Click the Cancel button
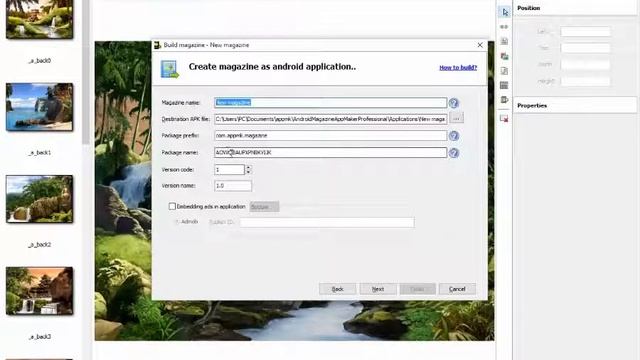The image size is (640, 360). 457,289
